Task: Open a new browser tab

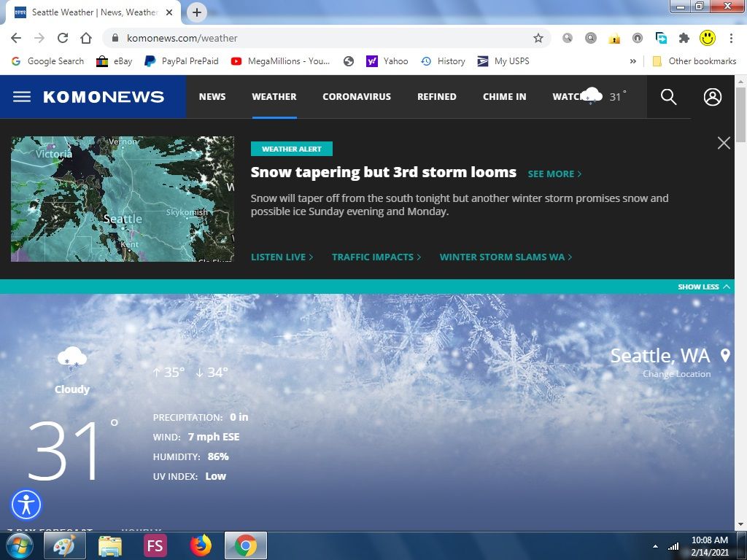Action: pyautogui.click(x=197, y=12)
